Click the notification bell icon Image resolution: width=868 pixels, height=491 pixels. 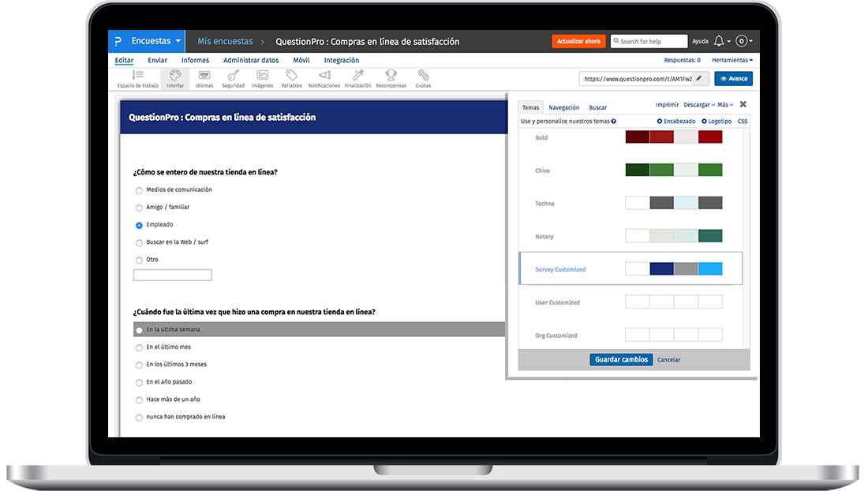click(719, 41)
